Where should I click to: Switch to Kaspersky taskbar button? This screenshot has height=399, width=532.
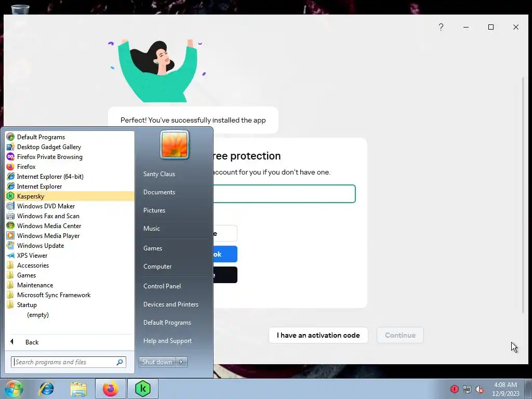pyautogui.click(x=142, y=389)
